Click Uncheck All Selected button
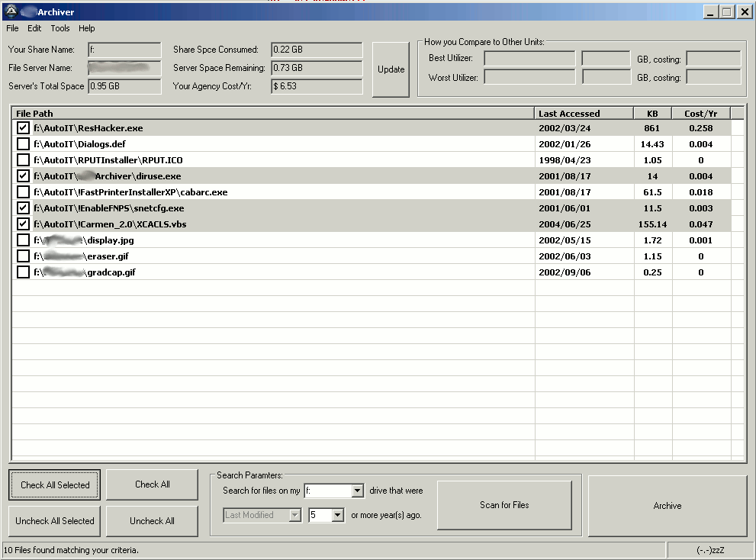 54,521
